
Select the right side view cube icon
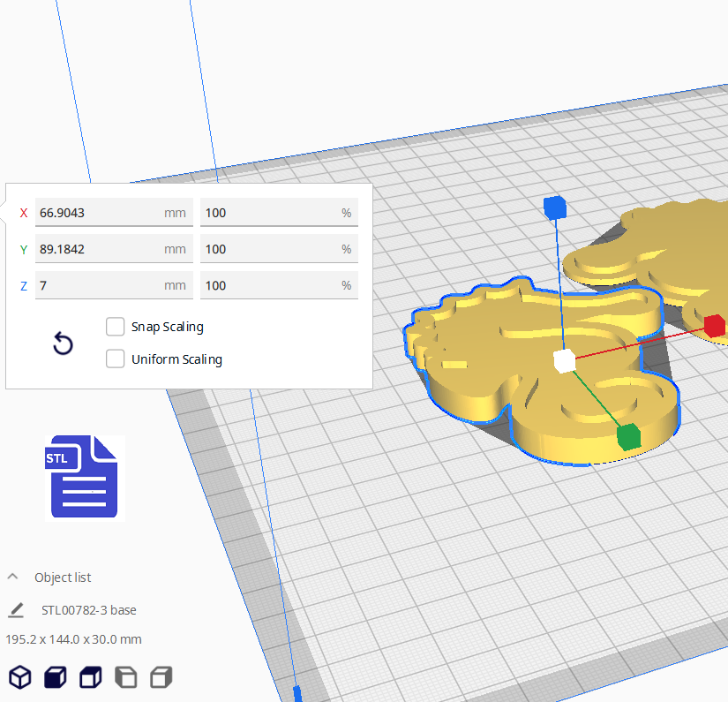pos(161,677)
